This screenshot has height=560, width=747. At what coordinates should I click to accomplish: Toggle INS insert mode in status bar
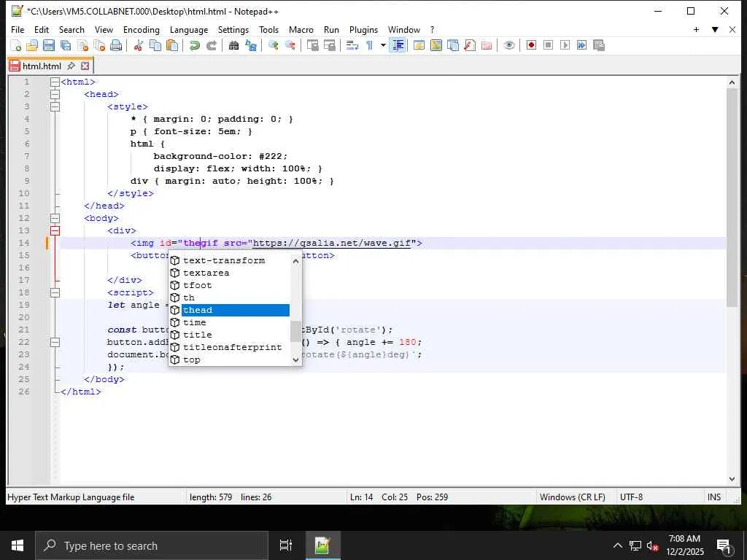(x=713, y=497)
